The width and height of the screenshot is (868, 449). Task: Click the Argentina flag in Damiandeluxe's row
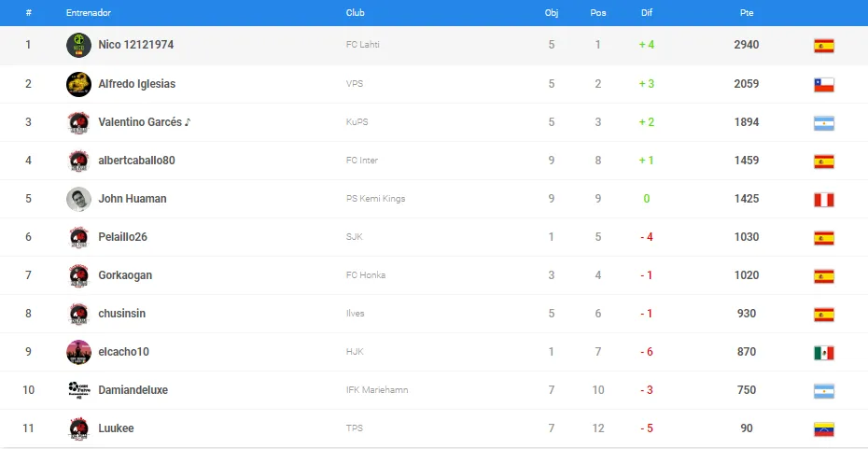point(824,391)
